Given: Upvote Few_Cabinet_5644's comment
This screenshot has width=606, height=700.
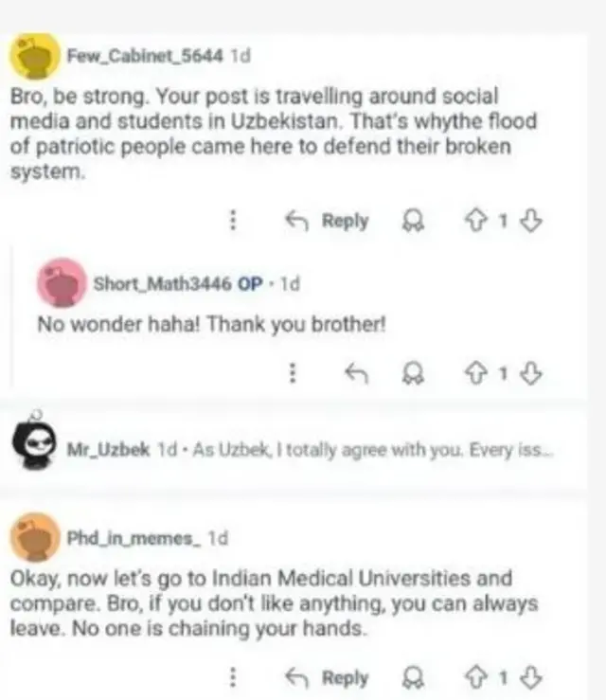Looking at the screenshot, I should (x=478, y=221).
